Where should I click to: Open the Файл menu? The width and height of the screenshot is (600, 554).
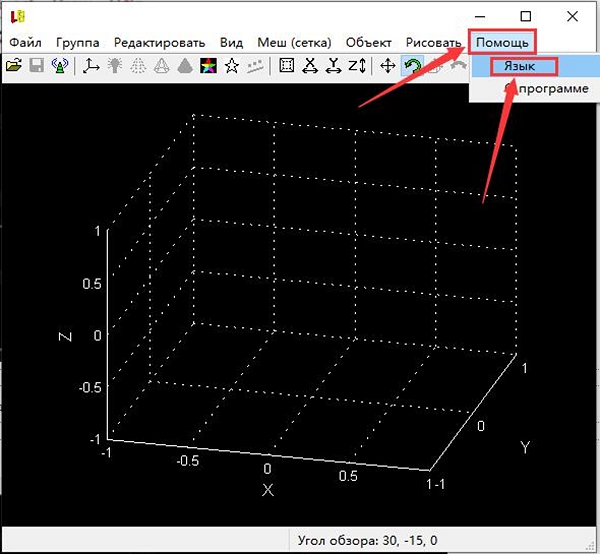tap(25, 42)
